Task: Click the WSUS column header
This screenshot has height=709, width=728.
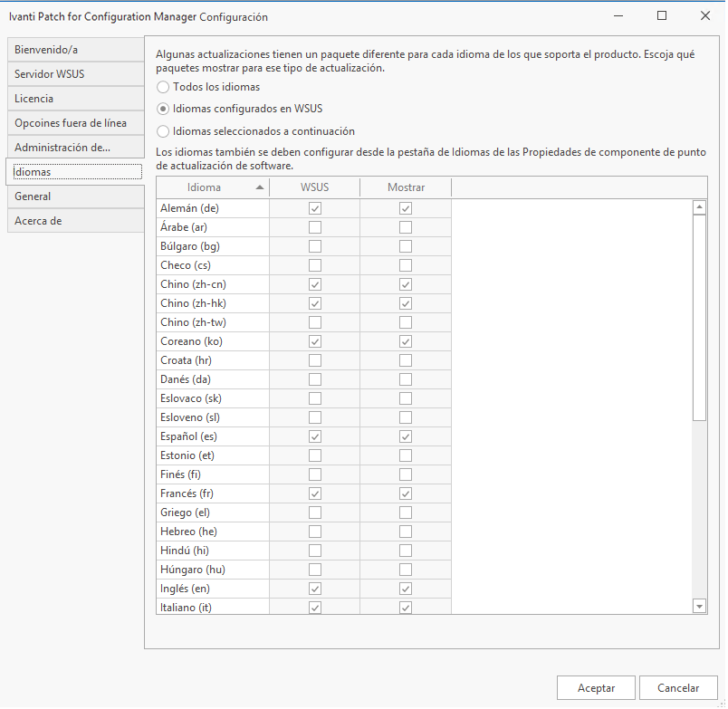Action: point(314,187)
